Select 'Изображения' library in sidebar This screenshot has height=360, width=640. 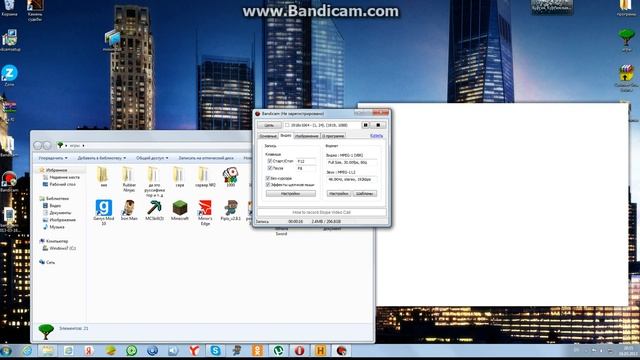[x=59, y=220]
